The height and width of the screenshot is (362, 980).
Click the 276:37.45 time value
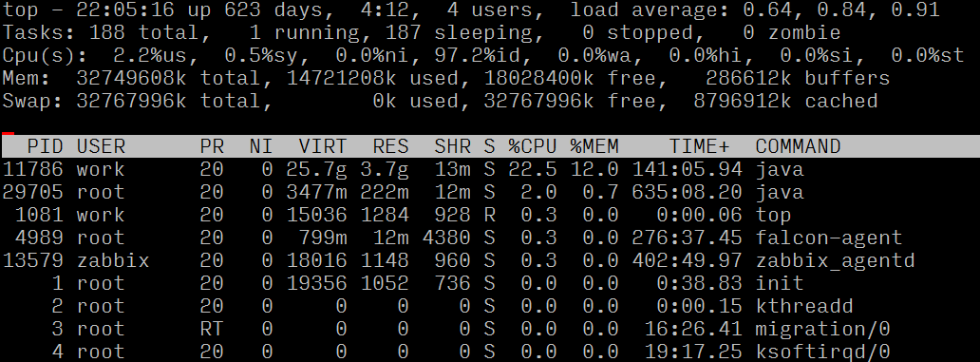coord(687,238)
